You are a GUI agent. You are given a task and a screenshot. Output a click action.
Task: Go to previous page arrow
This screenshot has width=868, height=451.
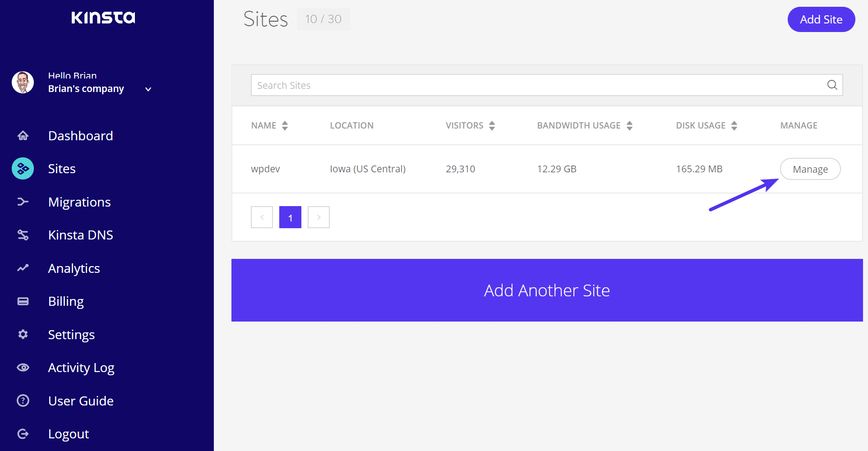262,217
